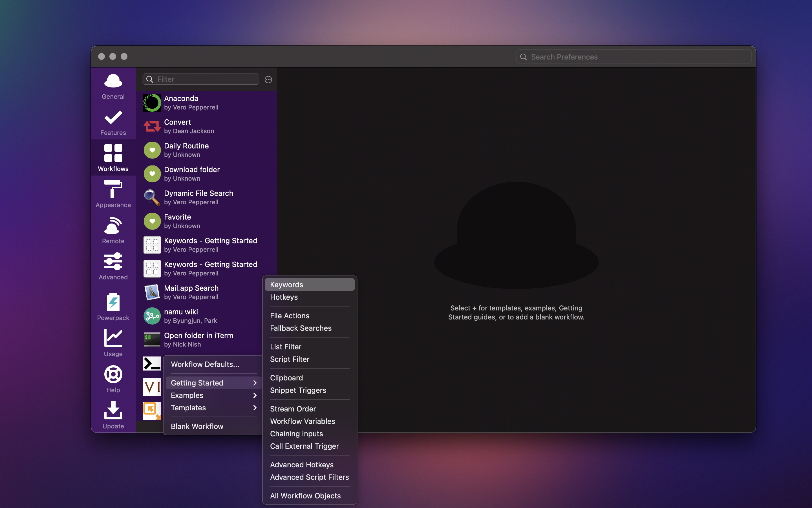Open the Snippet Triggers guide
Image resolution: width=812 pixels, height=508 pixels.
[x=310, y=390]
